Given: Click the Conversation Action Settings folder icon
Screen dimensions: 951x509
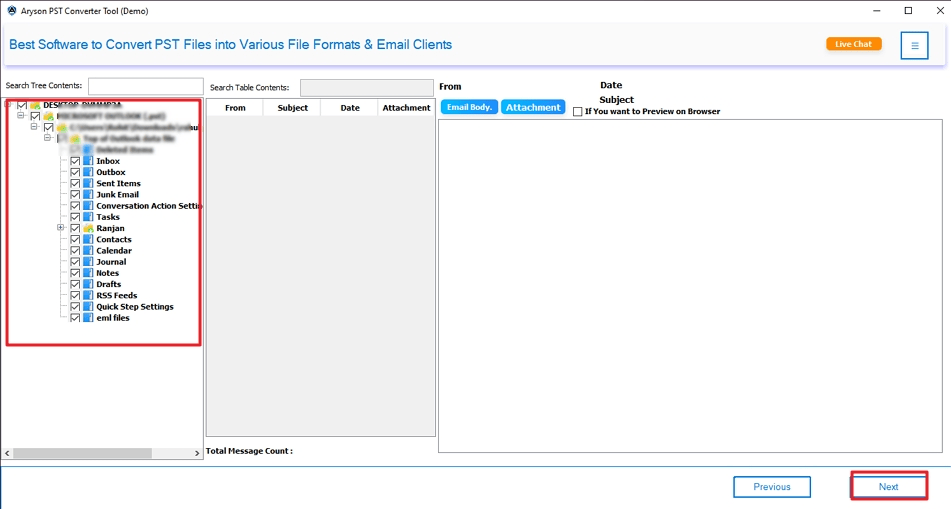Looking at the screenshot, I should click(88, 206).
